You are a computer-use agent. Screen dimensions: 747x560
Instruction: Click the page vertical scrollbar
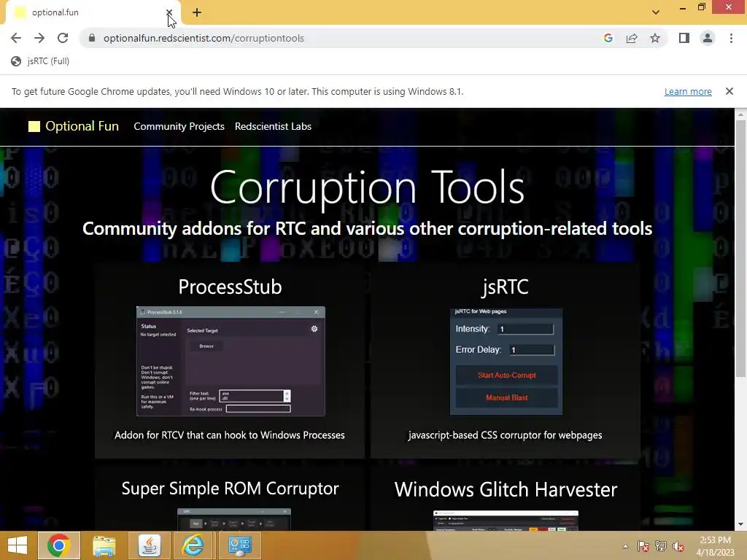[x=741, y=248]
